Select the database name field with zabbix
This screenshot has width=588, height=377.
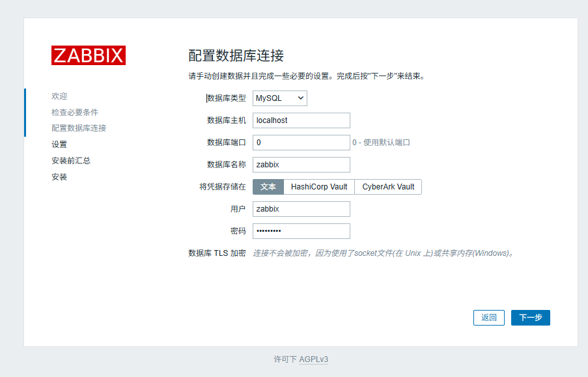(x=301, y=165)
